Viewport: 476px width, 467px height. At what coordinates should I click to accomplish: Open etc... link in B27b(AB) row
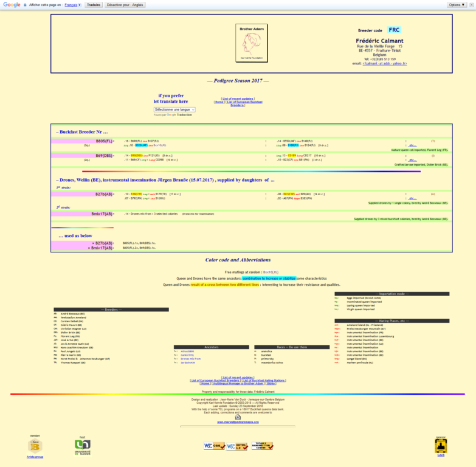tap(412, 198)
